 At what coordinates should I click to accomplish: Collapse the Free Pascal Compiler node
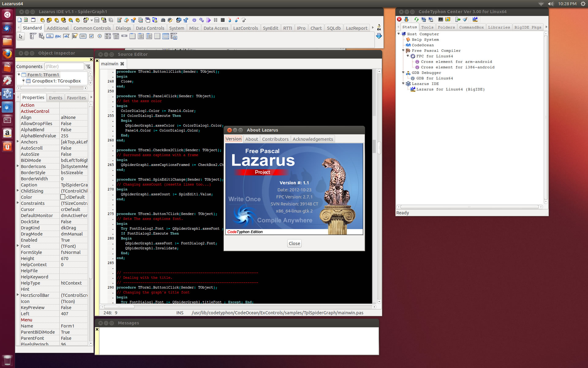point(403,51)
